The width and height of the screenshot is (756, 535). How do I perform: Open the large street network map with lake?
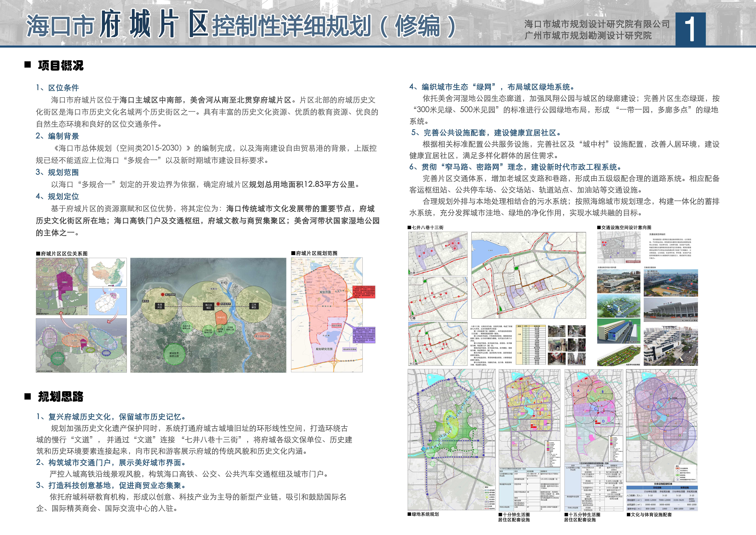coord(529,275)
